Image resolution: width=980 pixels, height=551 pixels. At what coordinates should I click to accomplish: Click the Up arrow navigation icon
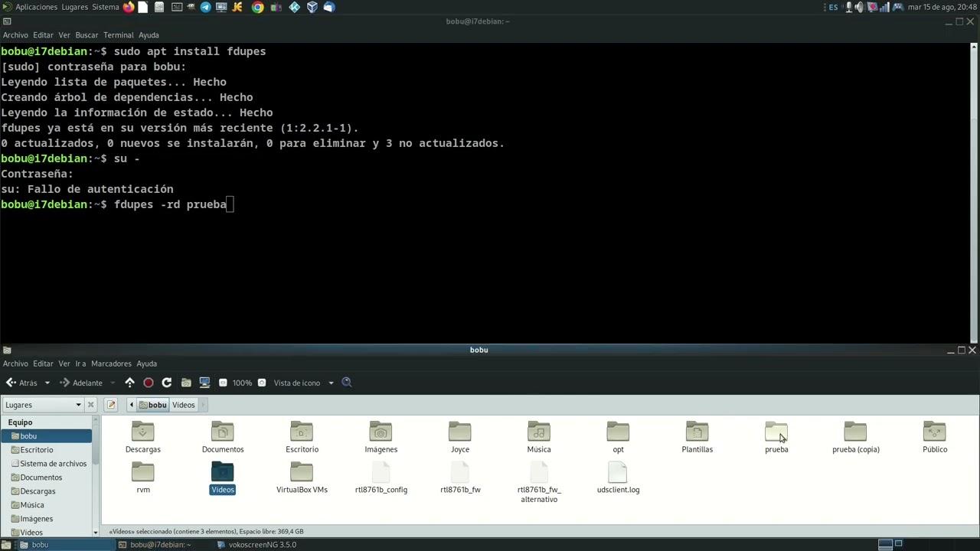[x=129, y=383]
